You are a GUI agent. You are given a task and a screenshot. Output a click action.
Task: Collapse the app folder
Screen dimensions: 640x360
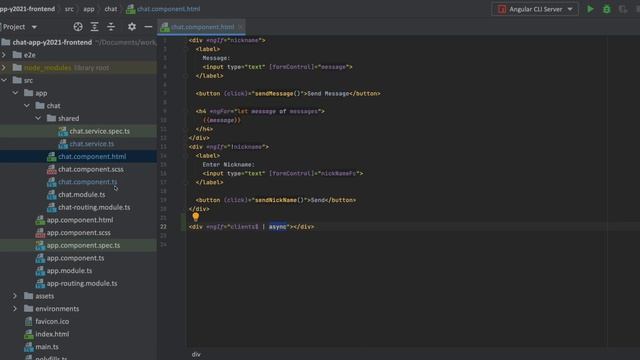tap(16, 93)
